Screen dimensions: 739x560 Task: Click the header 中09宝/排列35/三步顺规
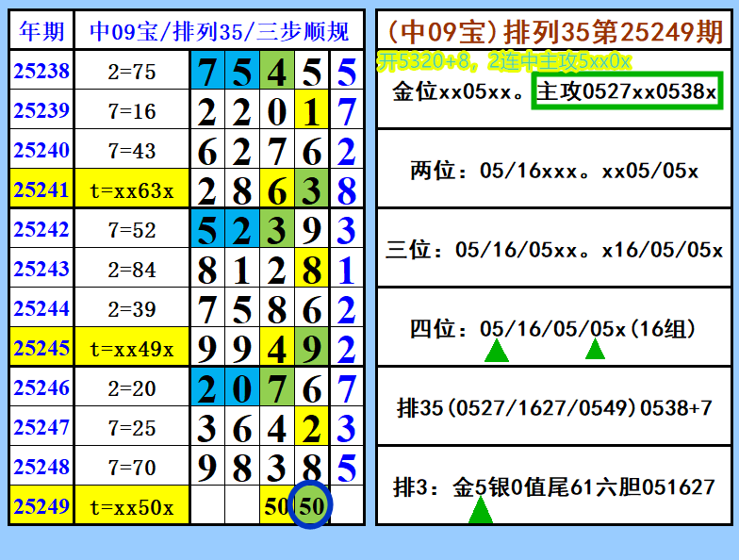(219, 31)
